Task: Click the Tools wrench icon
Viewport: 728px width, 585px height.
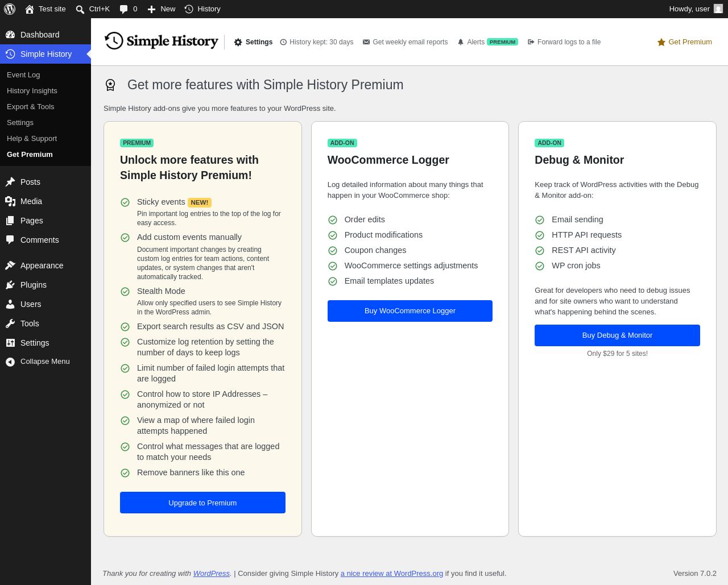Action: pos(10,323)
